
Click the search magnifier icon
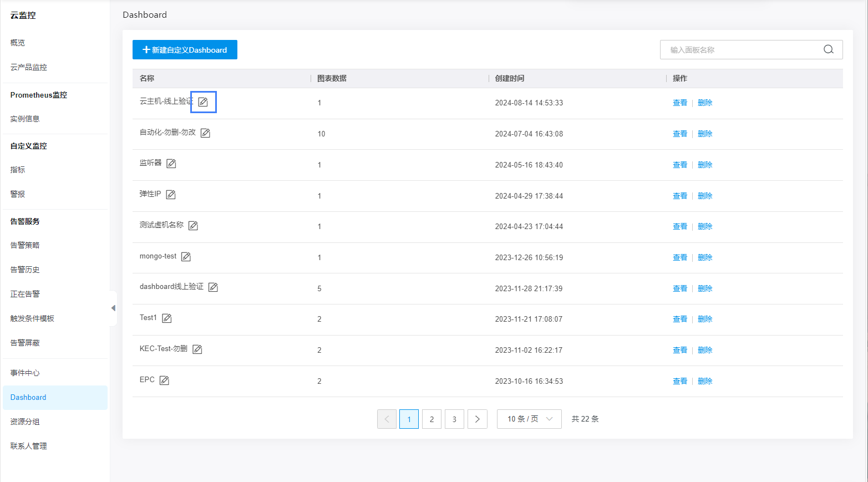click(x=828, y=49)
